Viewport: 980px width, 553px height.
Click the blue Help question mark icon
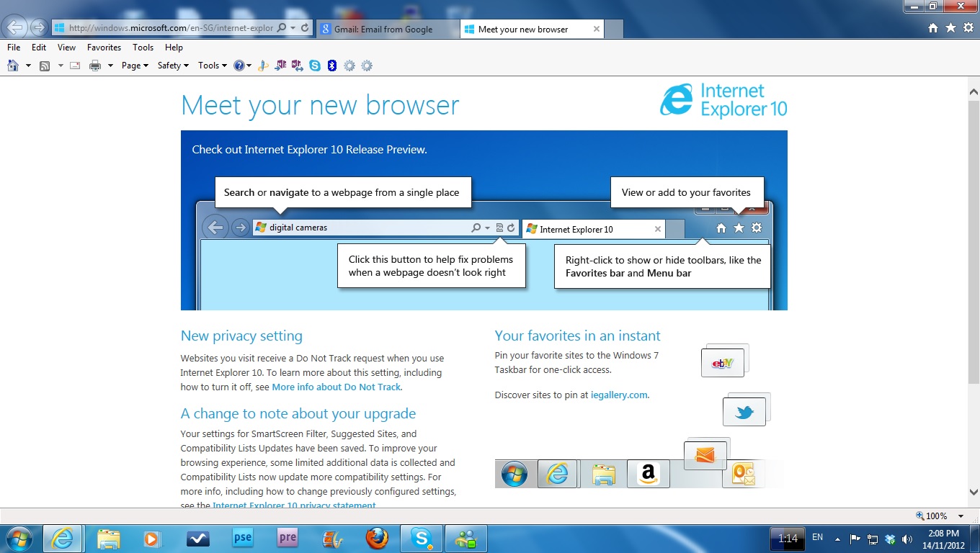click(239, 66)
